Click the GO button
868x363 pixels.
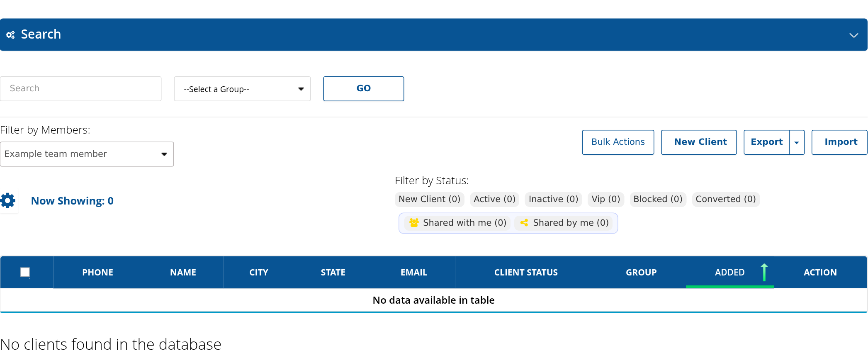[x=364, y=89]
